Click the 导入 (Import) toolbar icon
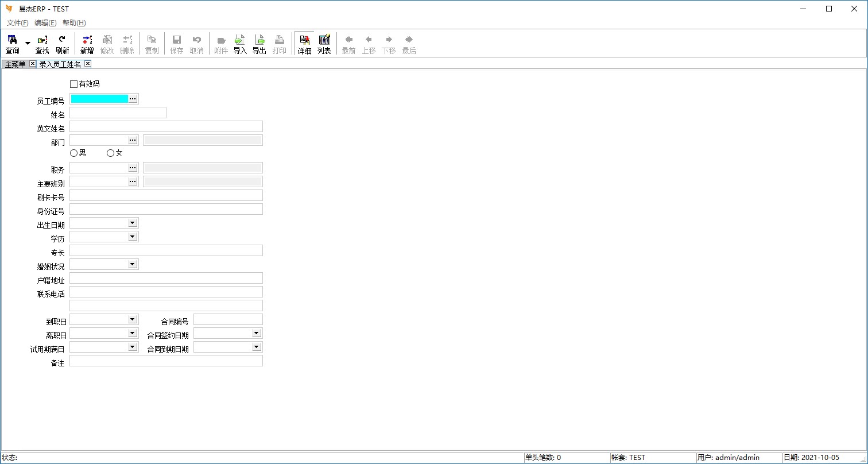 240,44
